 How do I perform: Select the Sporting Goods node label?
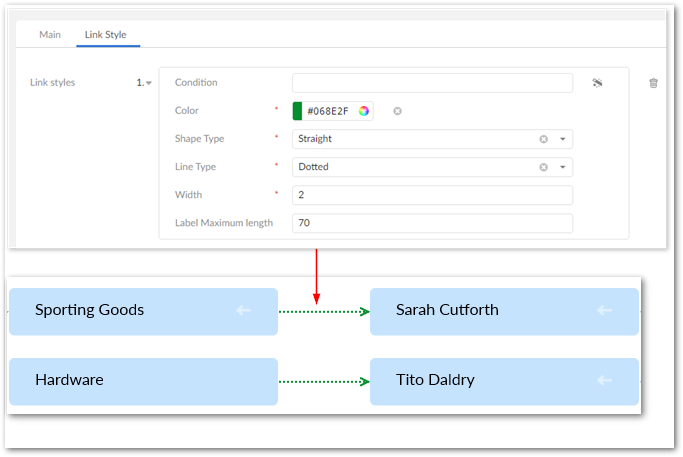[x=89, y=310]
